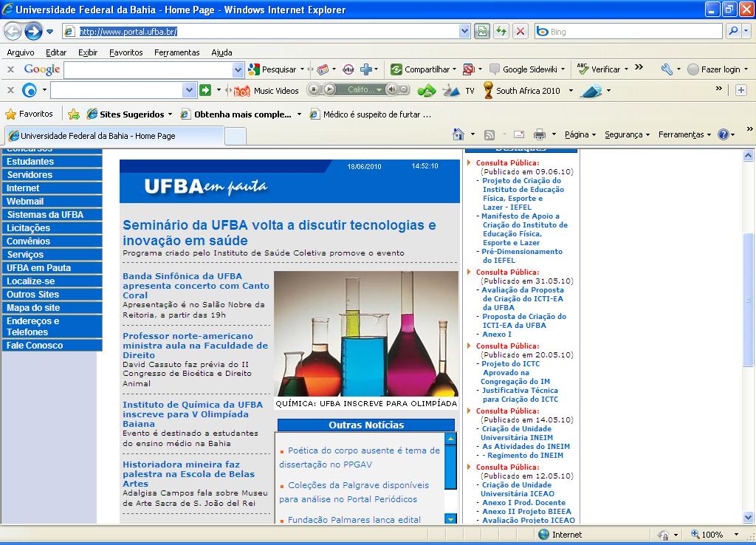Close the Google toolbar with its X
The height and width of the screenshot is (545, 756).
coord(10,69)
